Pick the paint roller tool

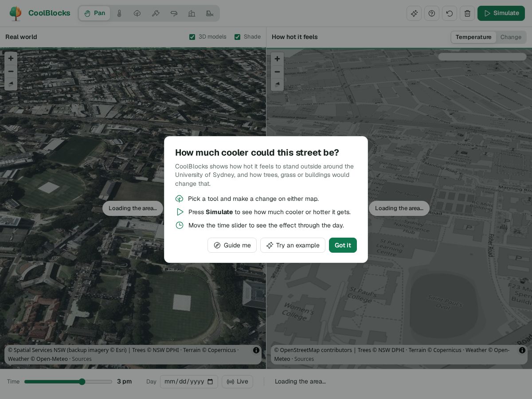click(174, 13)
